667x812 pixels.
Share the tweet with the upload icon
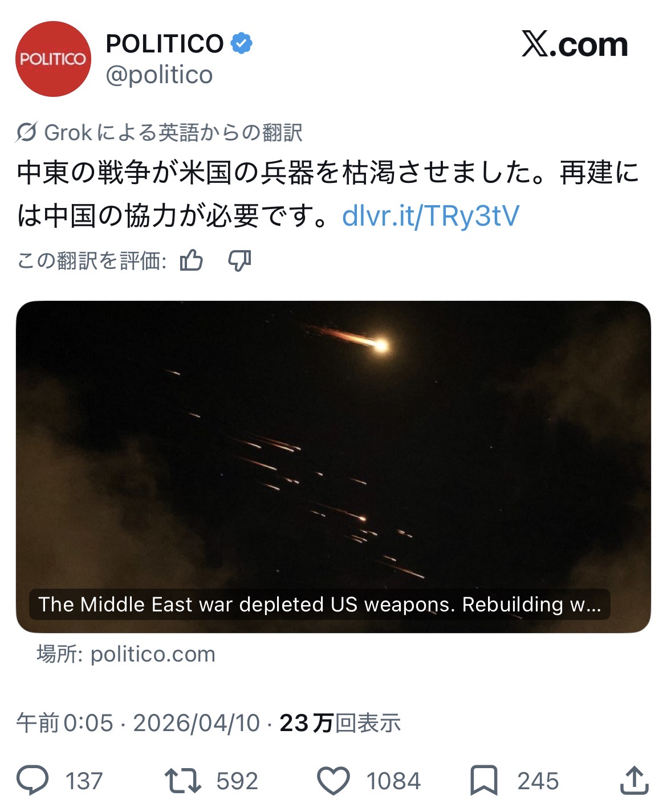(x=634, y=780)
